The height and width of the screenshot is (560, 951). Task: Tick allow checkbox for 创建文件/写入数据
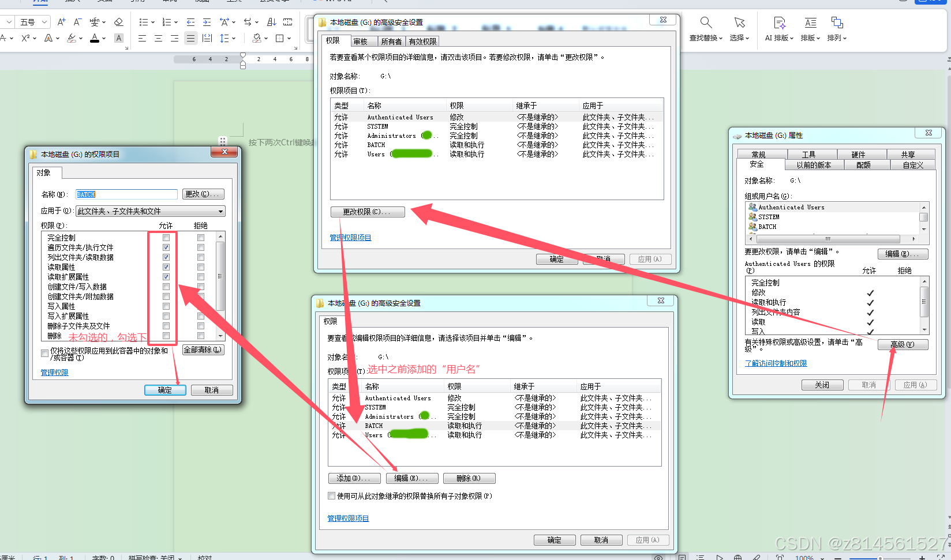166,287
